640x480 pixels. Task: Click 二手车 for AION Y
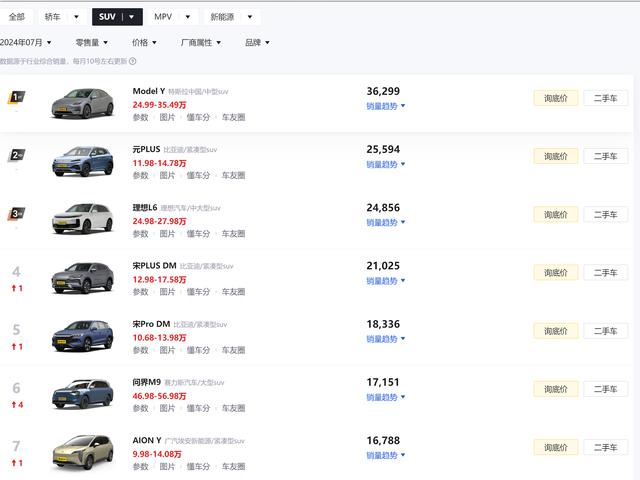pyautogui.click(x=605, y=447)
